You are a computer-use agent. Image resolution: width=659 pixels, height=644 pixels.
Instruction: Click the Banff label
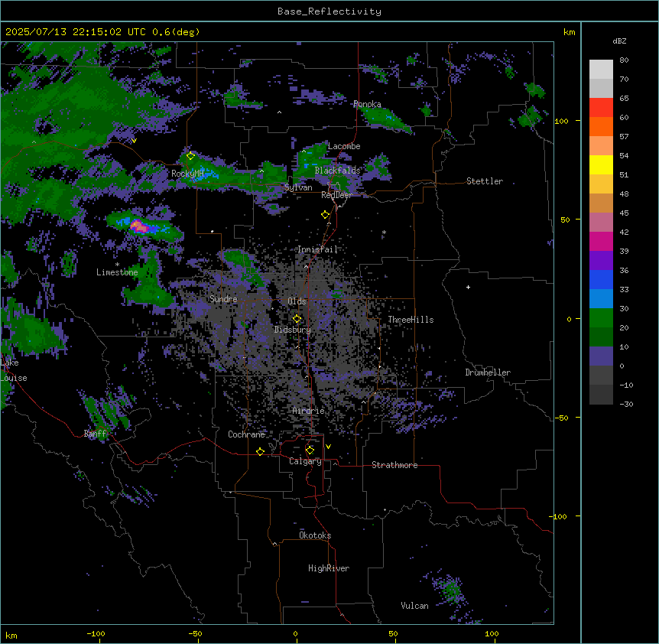[x=95, y=434]
